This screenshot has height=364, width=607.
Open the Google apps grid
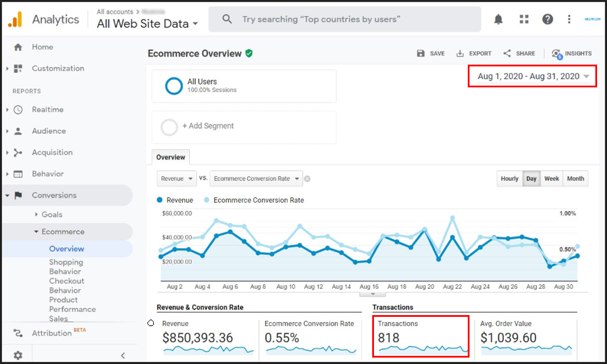pyautogui.click(x=524, y=19)
